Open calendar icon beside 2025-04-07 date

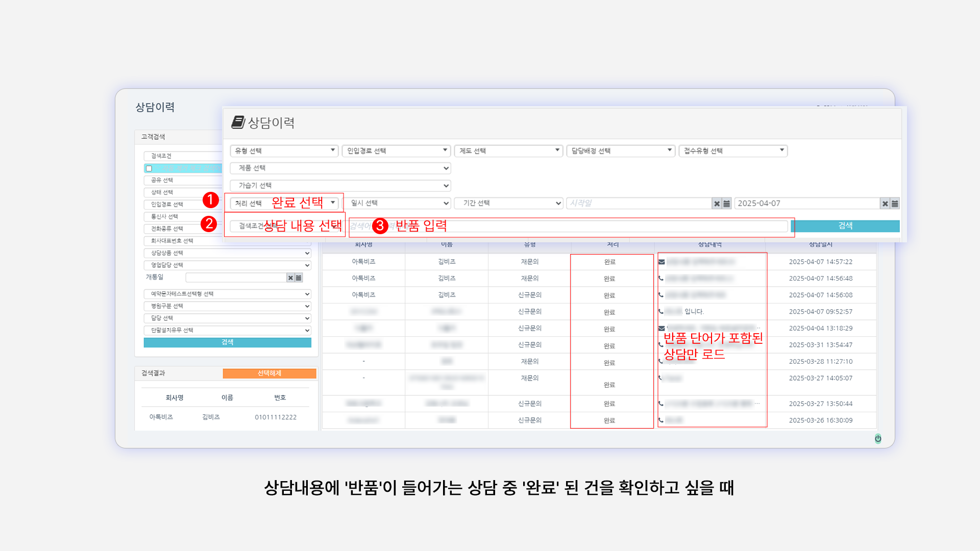[x=895, y=204]
